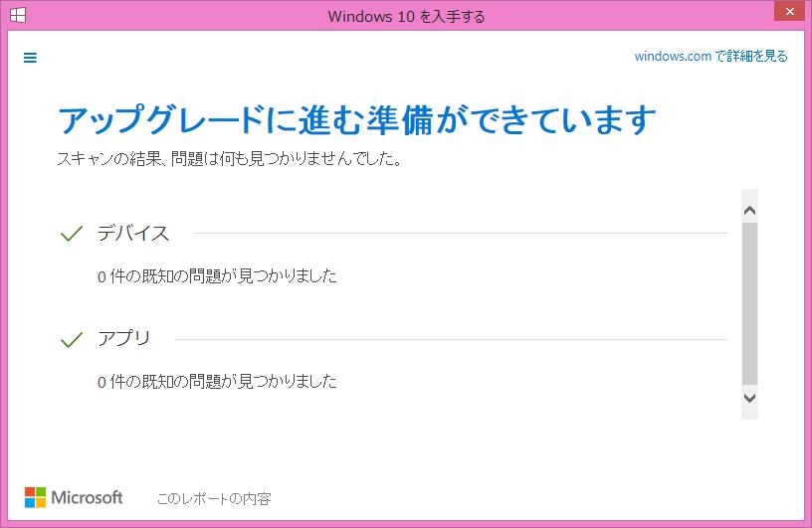The height and width of the screenshot is (528, 812).
Task: Click the vertical scrollbar thumb
Action: tap(749, 303)
